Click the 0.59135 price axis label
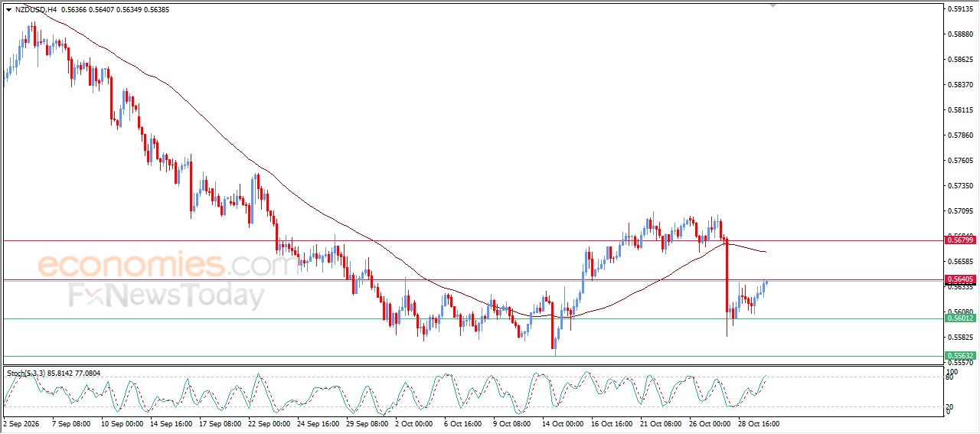Screen dimensions: 980x434 click(962, 9)
